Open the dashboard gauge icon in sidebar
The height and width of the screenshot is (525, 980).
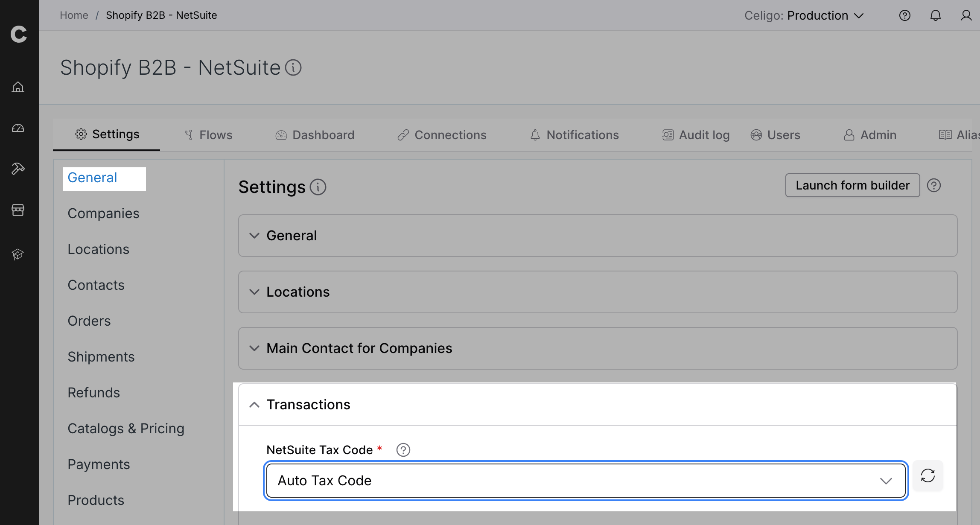pyautogui.click(x=18, y=128)
